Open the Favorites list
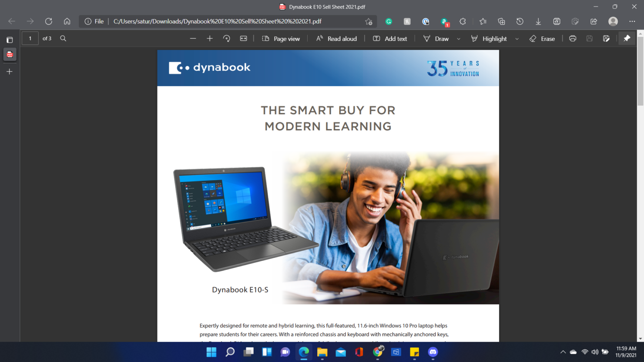644x362 pixels. pyautogui.click(x=483, y=21)
